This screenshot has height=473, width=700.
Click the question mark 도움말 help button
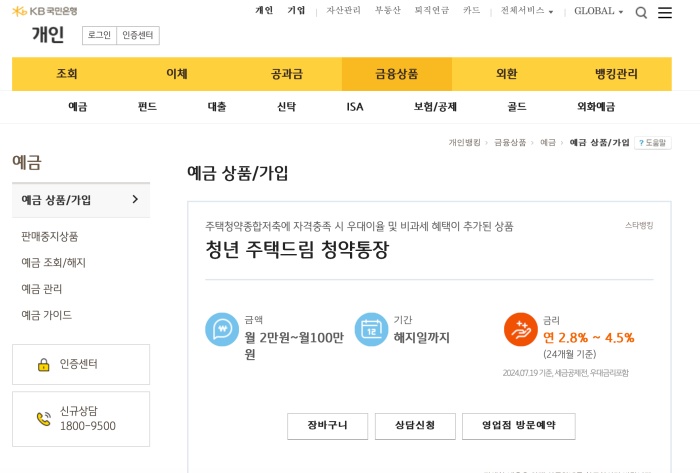coord(653,143)
